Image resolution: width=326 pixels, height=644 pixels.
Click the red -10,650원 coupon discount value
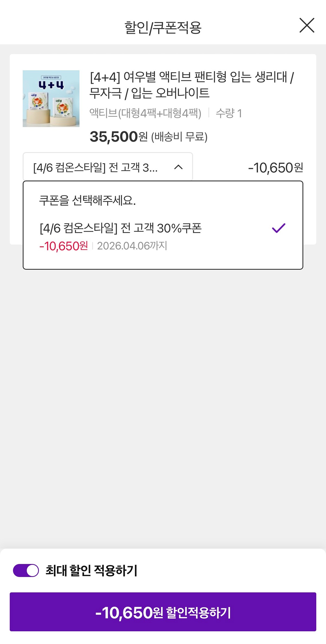[x=64, y=246]
